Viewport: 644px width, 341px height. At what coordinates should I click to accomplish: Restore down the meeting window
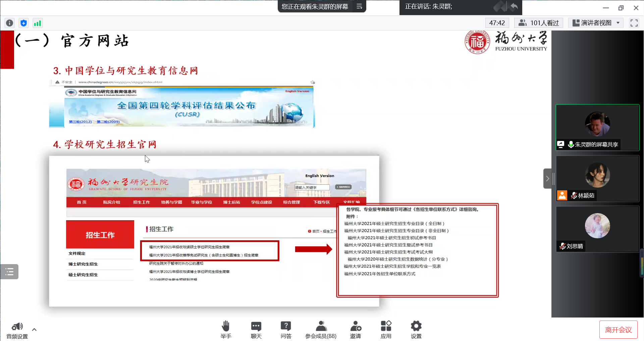click(621, 8)
